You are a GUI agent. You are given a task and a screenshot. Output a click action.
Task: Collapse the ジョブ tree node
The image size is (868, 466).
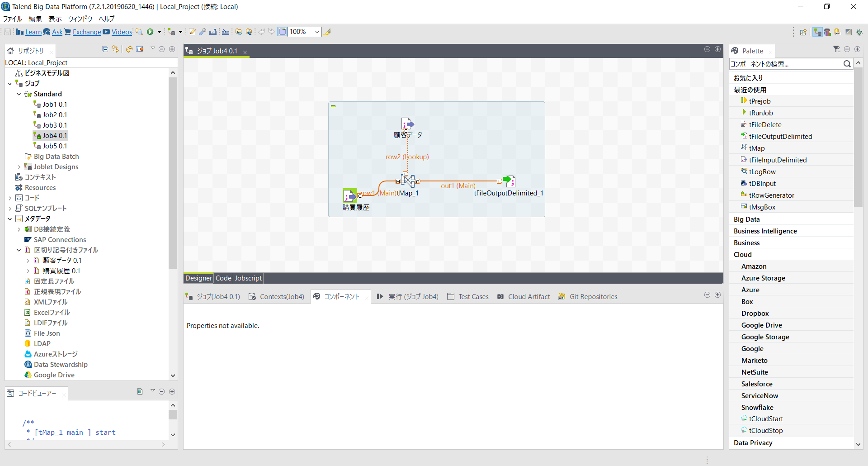(x=10, y=84)
